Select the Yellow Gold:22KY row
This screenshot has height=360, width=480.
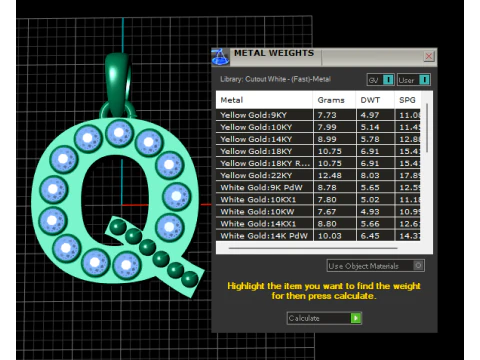pos(318,175)
